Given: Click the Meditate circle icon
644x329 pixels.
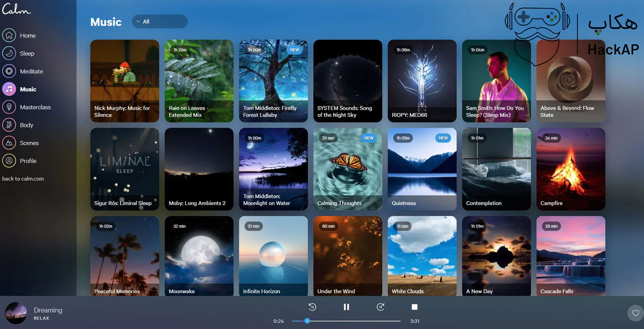Looking at the screenshot, I should (9, 71).
